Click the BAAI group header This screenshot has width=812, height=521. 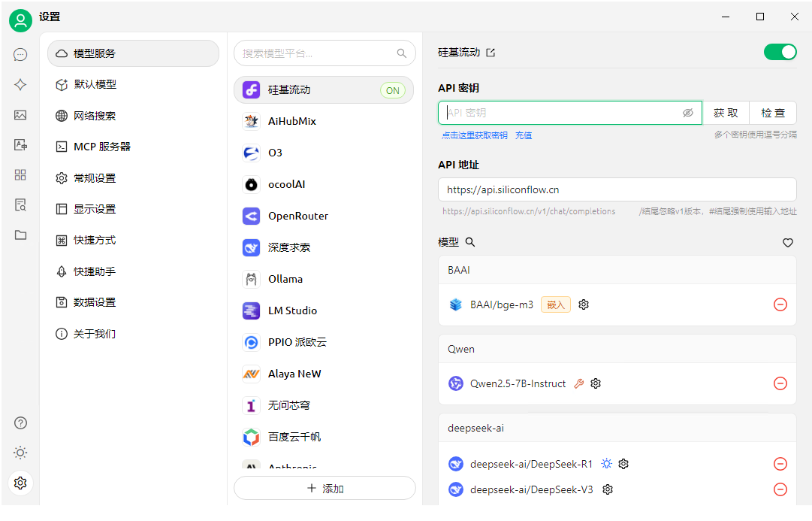(617, 270)
